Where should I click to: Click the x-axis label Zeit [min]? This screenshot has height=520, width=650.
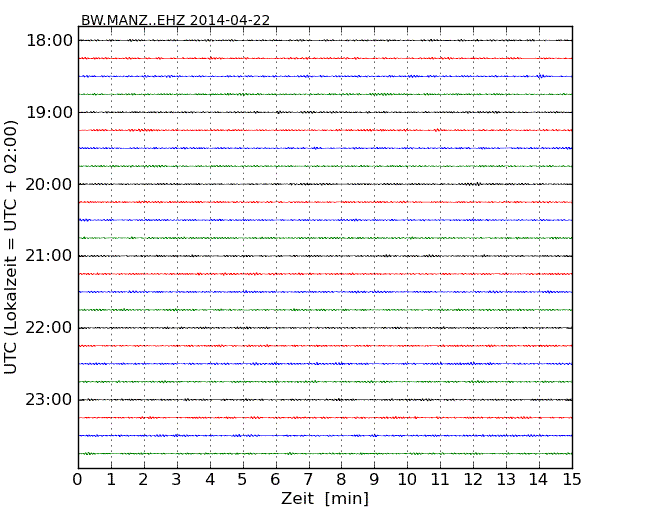[325, 498]
